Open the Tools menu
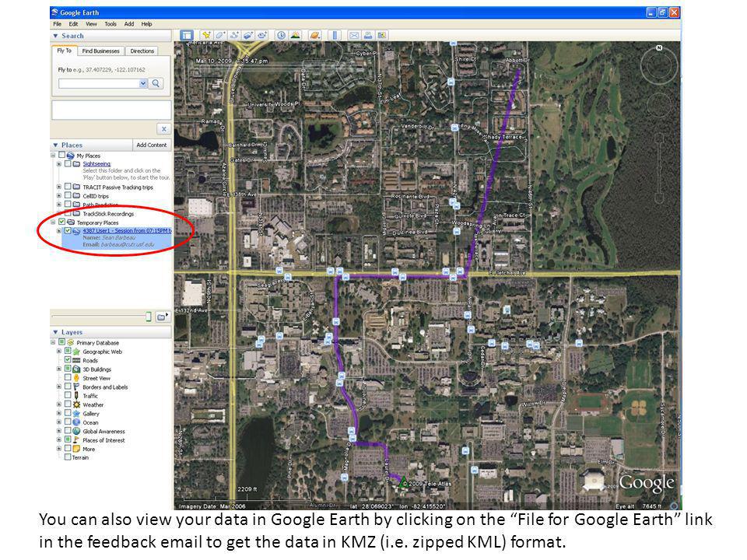 tap(110, 24)
